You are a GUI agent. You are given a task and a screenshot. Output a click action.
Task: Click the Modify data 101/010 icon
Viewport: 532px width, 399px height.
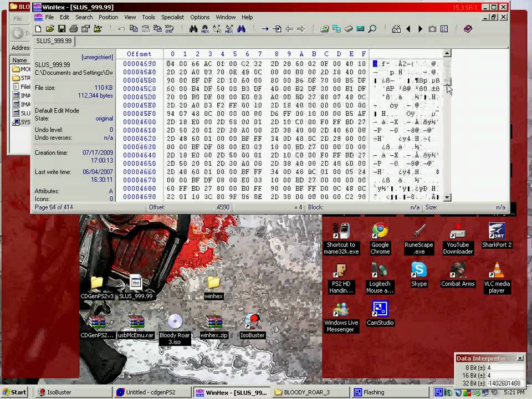[x=169, y=29]
